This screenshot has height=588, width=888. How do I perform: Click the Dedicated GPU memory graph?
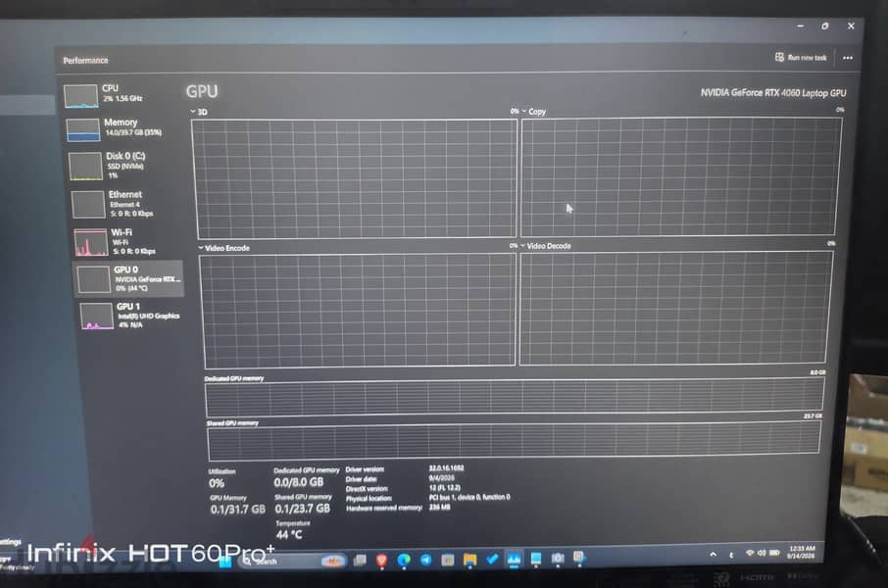(515, 397)
